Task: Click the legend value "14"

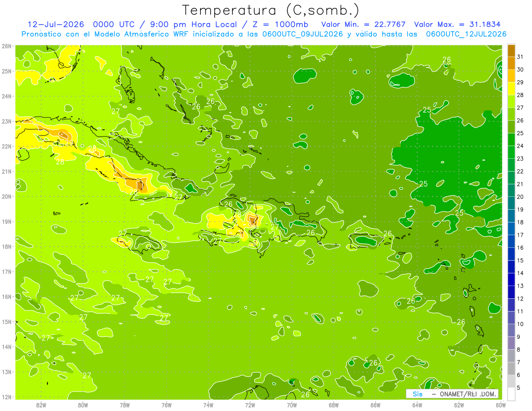Action: pyautogui.click(x=520, y=273)
